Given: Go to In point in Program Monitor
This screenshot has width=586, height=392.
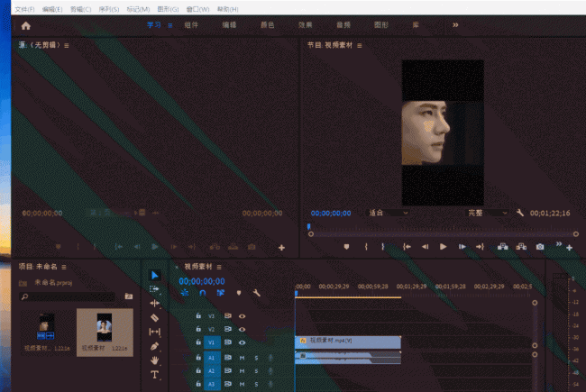Looking at the screenshot, I should click(407, 247).
